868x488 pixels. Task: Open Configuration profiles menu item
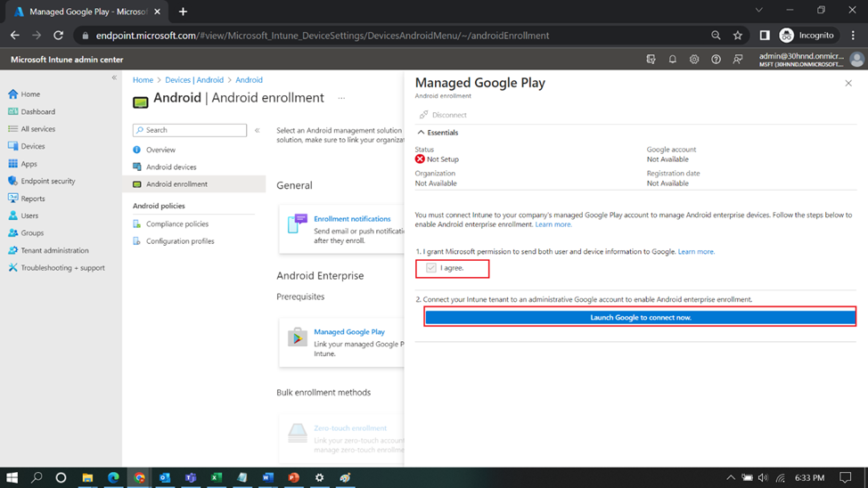[x=180, y=240]
